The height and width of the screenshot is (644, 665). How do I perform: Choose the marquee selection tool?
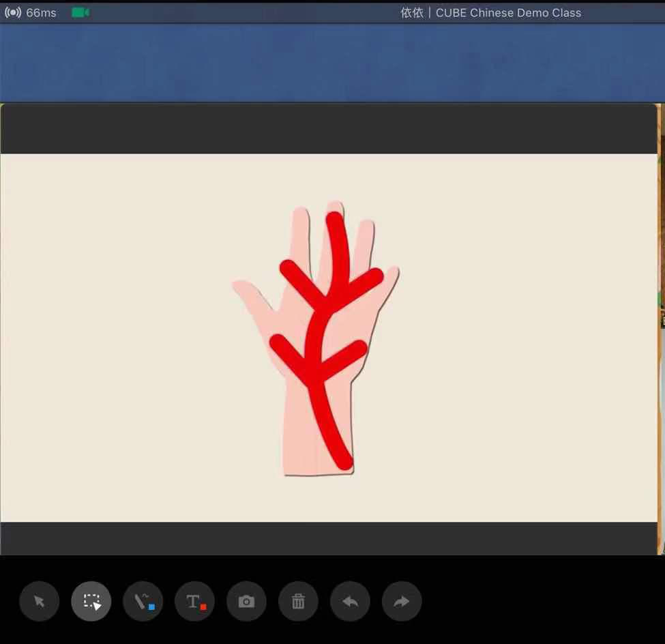[x=91, y=601]
